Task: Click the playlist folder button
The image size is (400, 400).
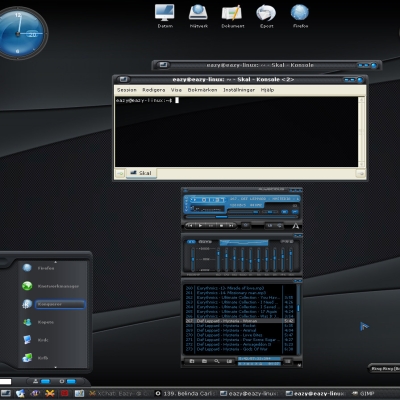Action: tap(204, 361)
